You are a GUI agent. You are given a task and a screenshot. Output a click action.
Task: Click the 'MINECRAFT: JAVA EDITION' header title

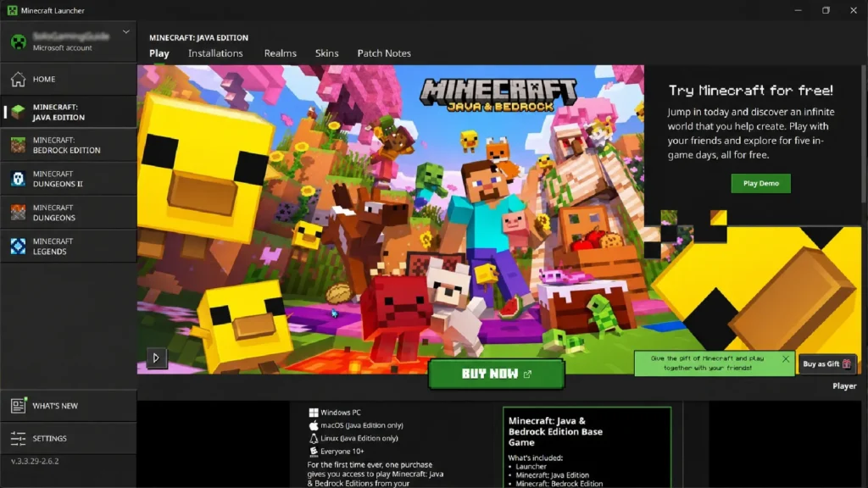pyautogui.click(x=198, y=37)
